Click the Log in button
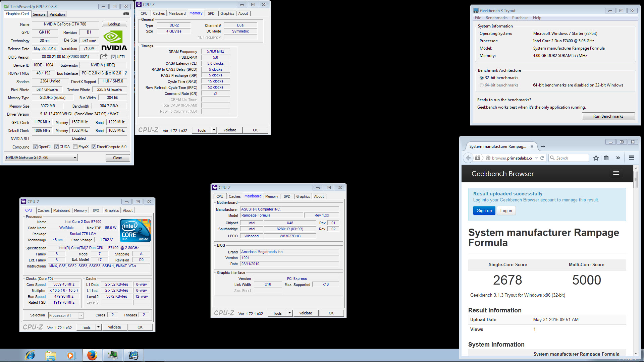The image size is (644, 362). [x=506, y=210]
